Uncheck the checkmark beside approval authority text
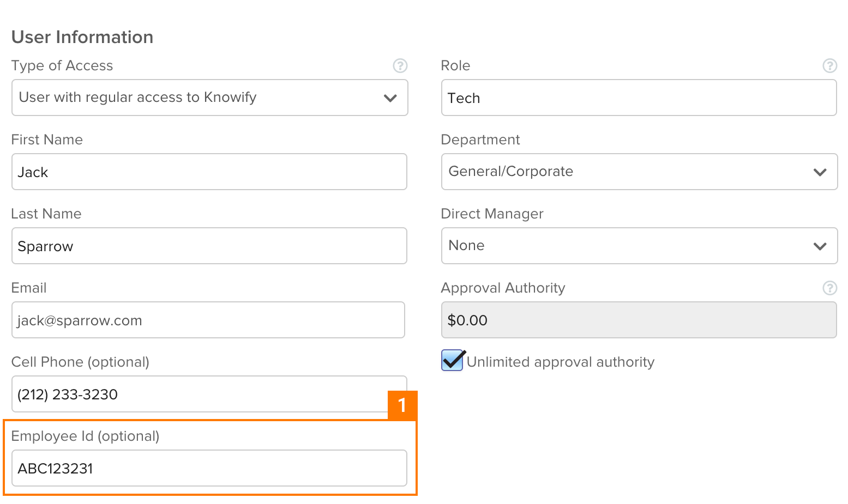The width and height of the screenshot is (848, 504). pos(452,361)
